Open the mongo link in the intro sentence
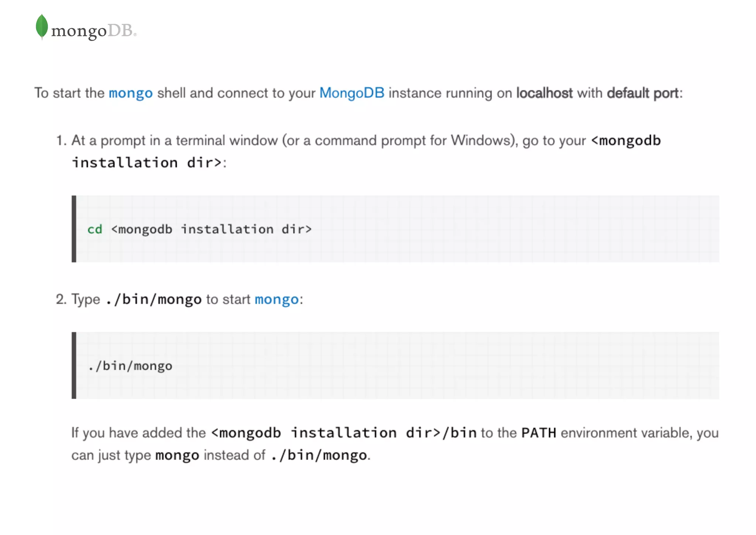This screenshot has height=535, width=756. click(131, 93)
